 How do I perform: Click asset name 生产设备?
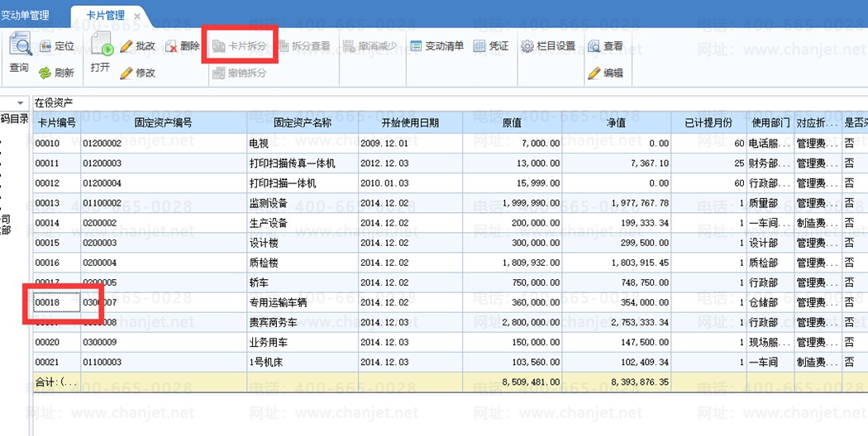click(269, 223)
